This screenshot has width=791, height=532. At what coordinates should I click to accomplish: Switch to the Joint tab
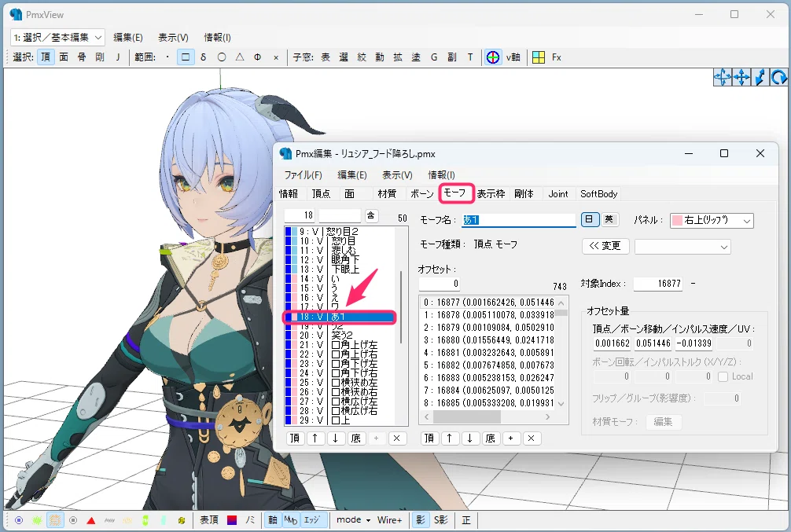(558, 193)
